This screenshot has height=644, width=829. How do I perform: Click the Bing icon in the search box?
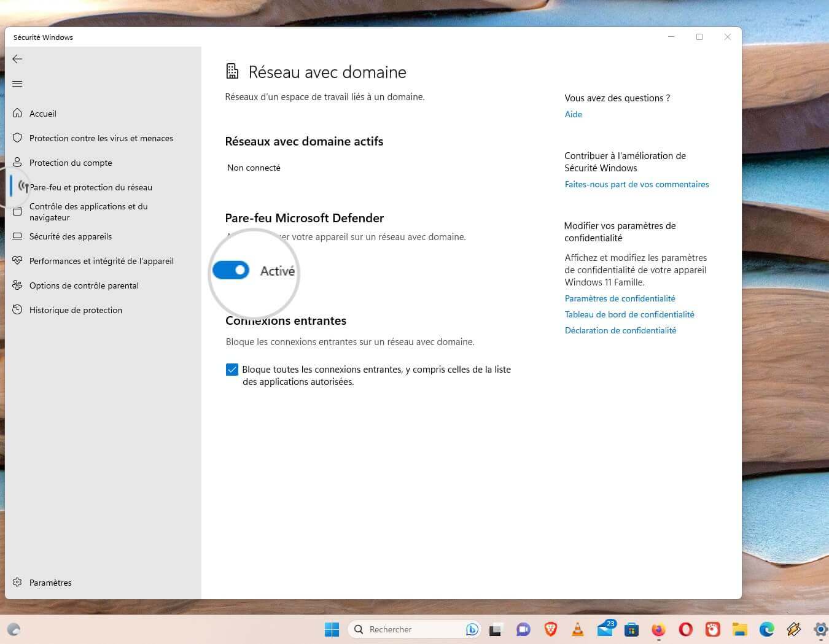point(472,629)
